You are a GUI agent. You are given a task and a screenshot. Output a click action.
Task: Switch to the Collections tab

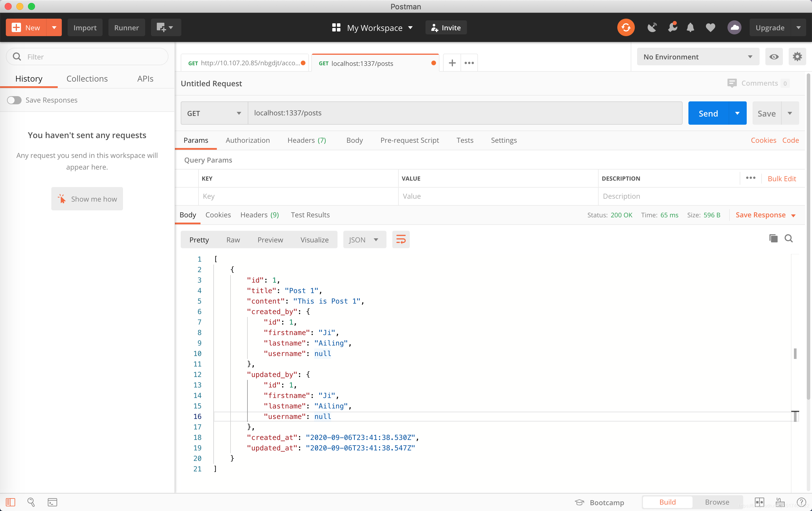pos(87,79)
